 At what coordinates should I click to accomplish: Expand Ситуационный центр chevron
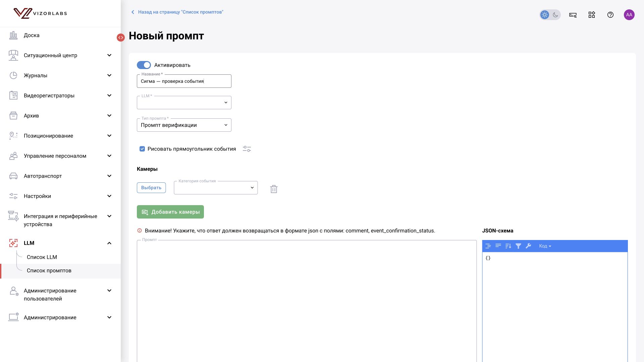click(x=109, y=55)
